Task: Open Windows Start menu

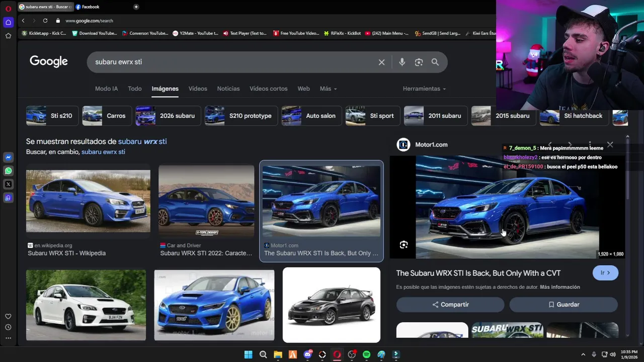Action: (x=248, y=354)
